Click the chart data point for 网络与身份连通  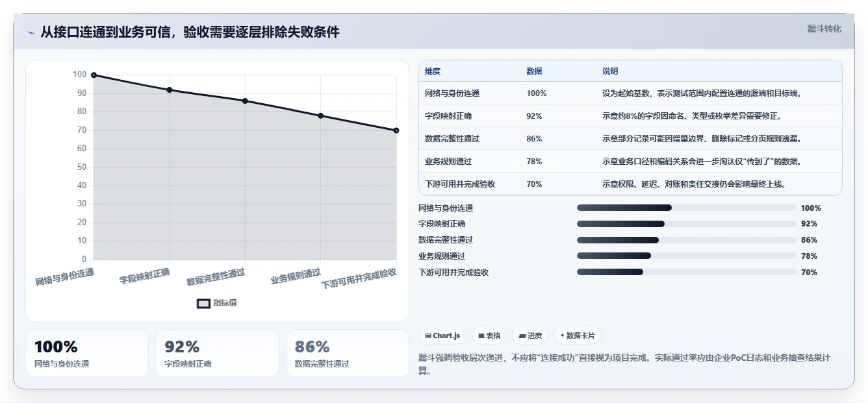[x=94, y=75]
